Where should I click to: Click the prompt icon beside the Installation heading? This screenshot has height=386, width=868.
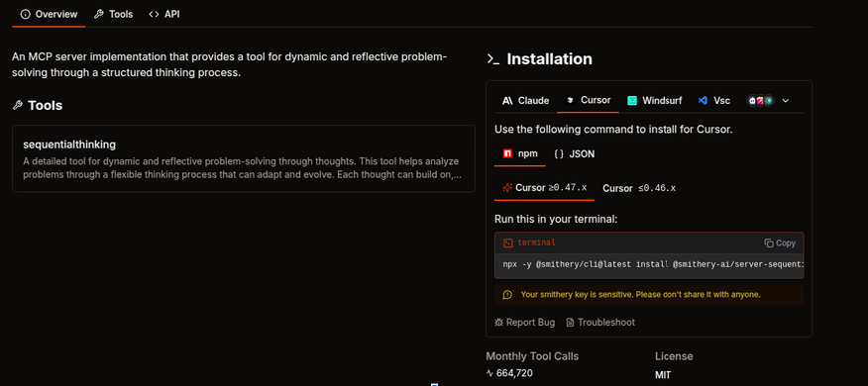492,59
